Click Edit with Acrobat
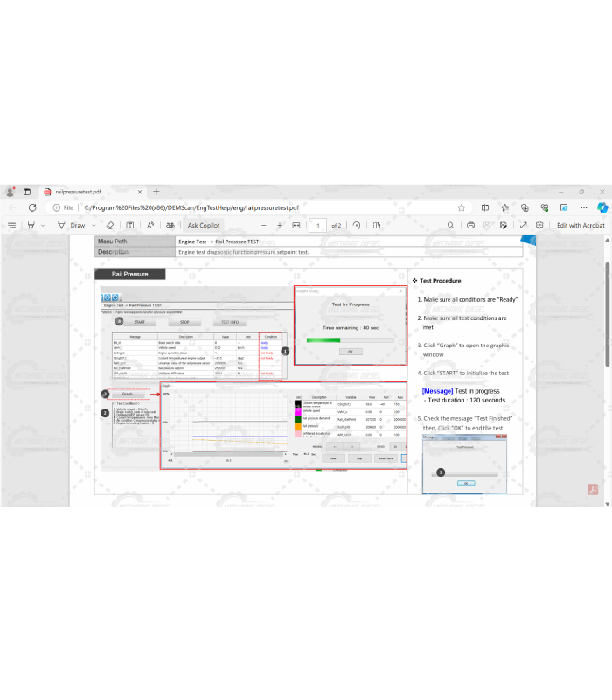The height and width of the screenshot is (700, 612). (581, 225)
